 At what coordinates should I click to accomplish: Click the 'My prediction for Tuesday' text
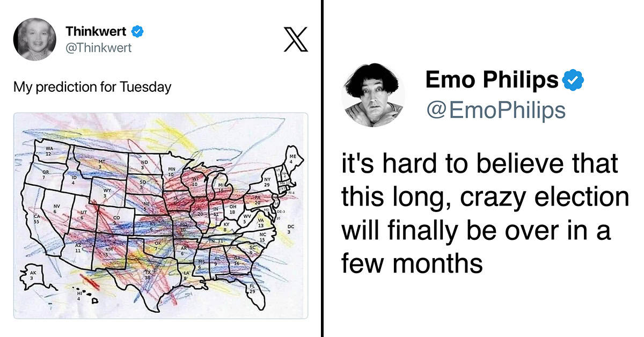coord(92,86)
